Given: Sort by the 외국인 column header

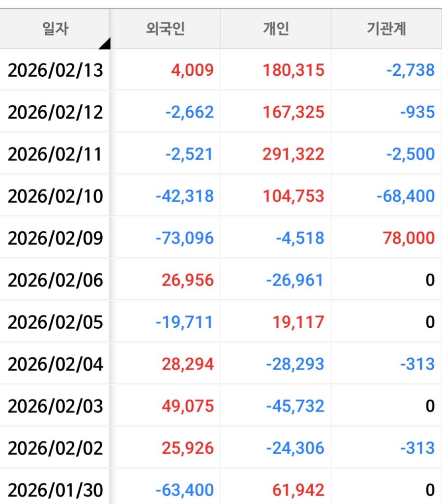Looking at the screenshot, I should pos(165,29).
